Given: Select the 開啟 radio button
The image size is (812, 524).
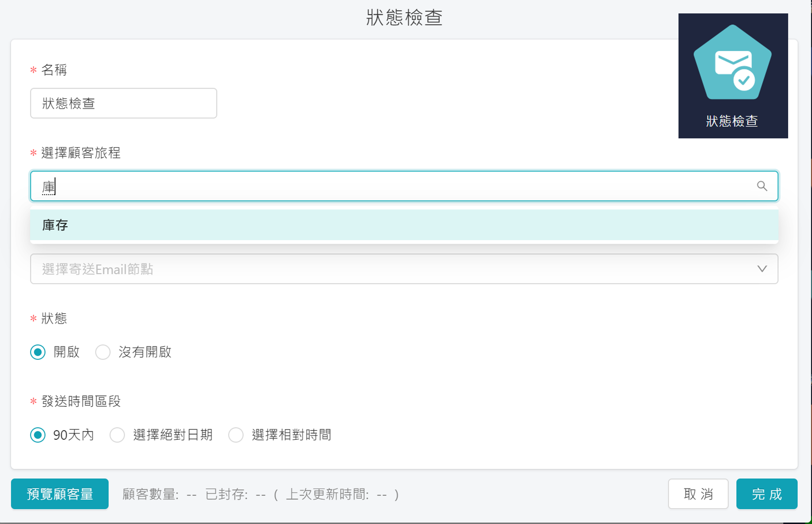Looking at the screenshot, I should (38, 352).
